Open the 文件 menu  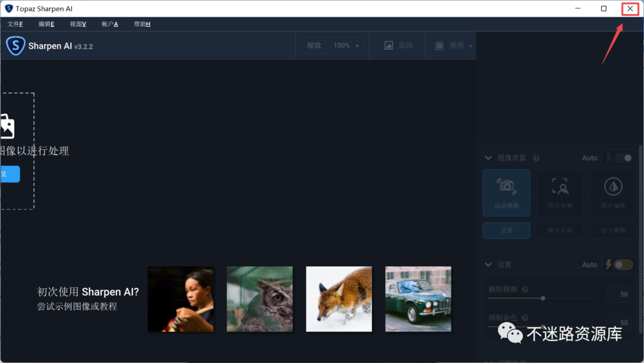(x=15, y=24)
